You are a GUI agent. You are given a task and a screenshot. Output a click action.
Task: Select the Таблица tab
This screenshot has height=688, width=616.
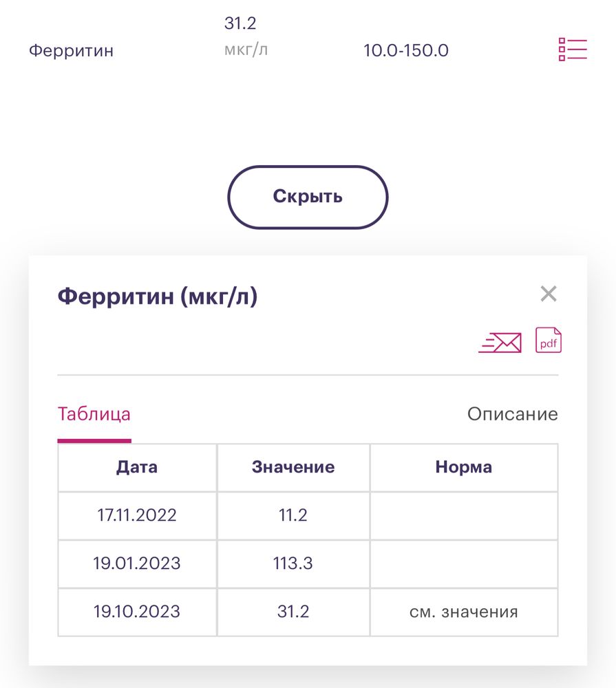tap(94, 414)
